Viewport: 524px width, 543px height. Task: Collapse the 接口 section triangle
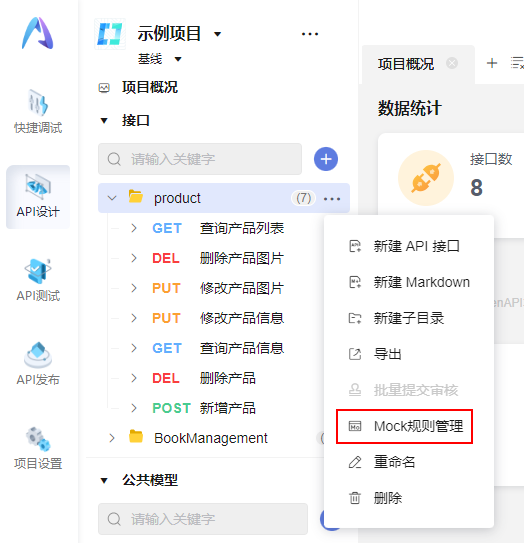104,121
